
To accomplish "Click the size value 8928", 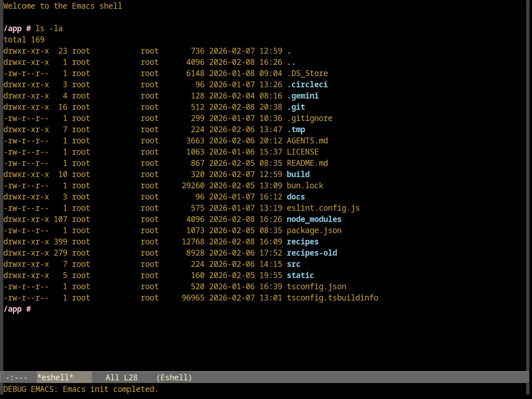I will [195, 253].
